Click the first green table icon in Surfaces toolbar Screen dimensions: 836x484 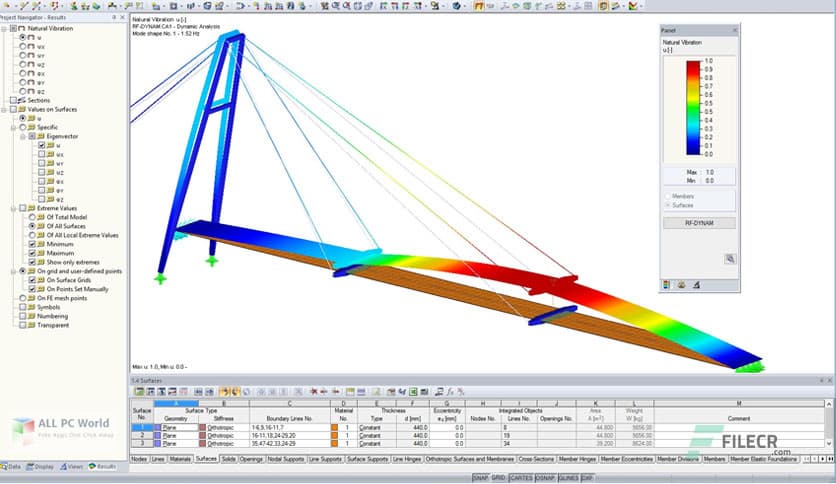coord(139,392)
